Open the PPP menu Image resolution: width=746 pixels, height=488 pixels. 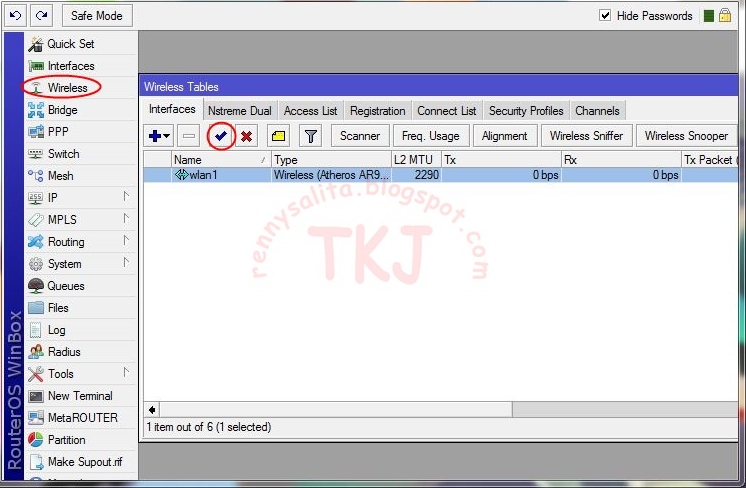[x=81, y=132]
